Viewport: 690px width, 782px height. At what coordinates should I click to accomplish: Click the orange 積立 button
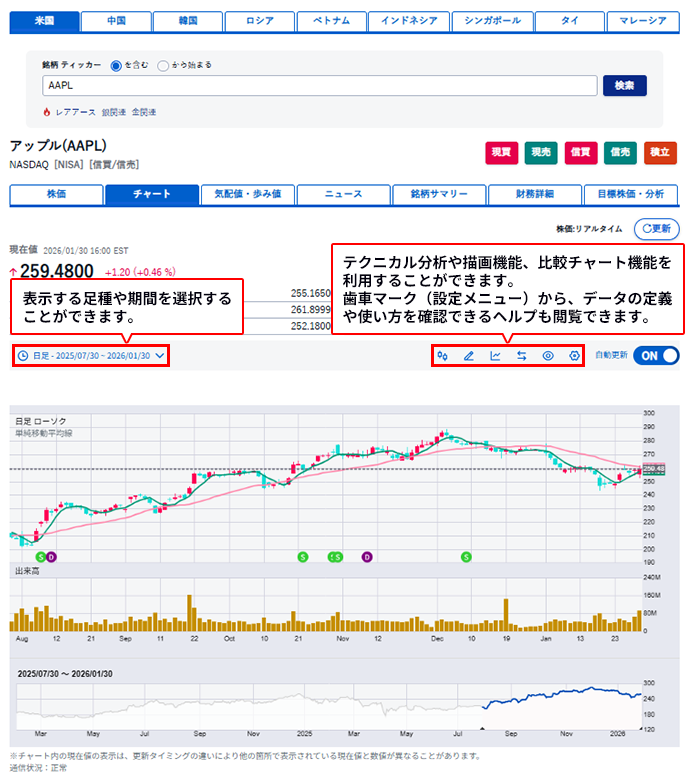660,153
